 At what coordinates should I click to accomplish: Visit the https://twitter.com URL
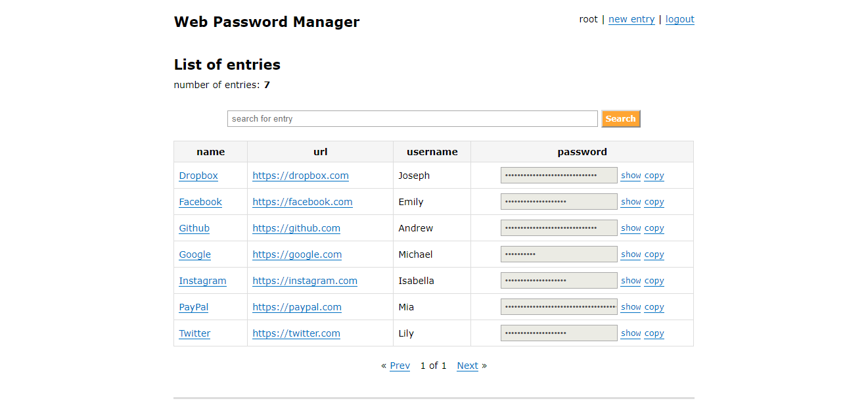point(296,333)
